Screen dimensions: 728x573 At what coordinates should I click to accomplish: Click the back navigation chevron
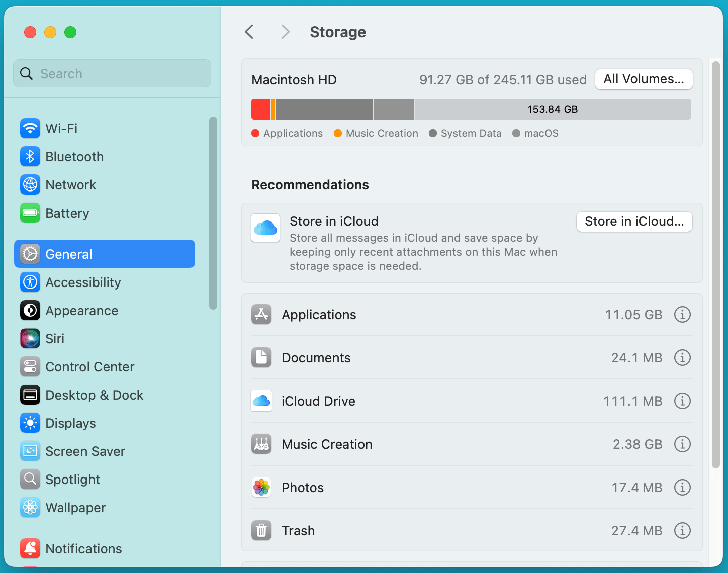pyautogui.click(x=249, y=31)
